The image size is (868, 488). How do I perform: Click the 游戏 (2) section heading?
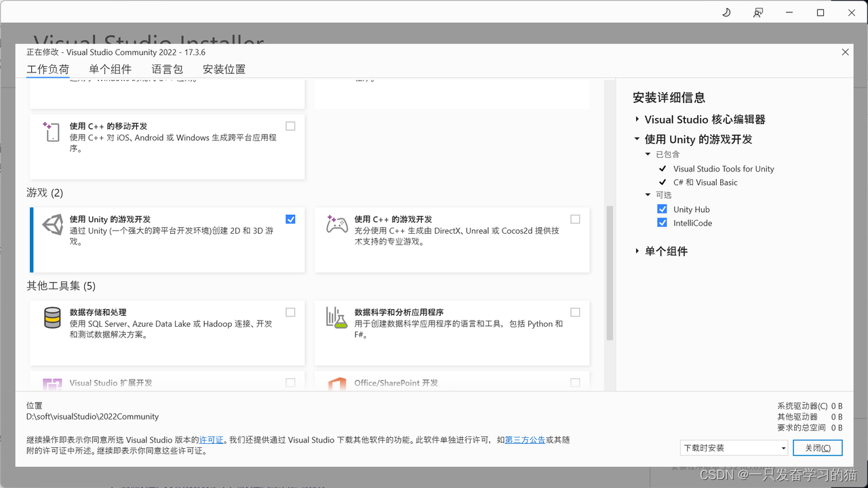(45, 193)
